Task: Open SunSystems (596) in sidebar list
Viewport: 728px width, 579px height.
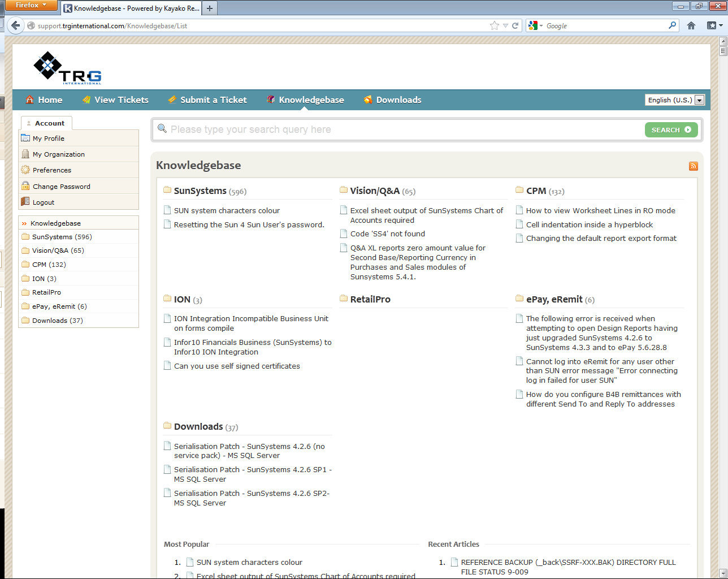Action: [62, 237]
